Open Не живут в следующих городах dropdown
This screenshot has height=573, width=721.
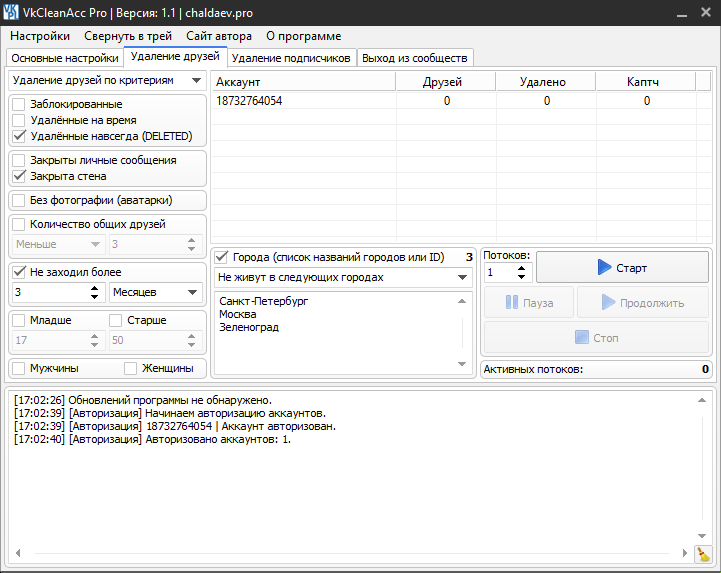click(343, 277)
